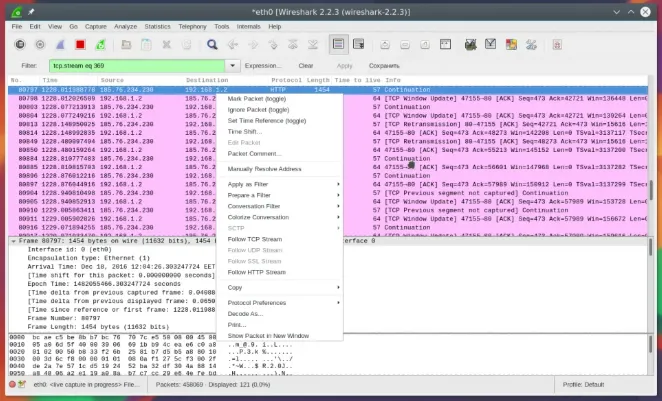Screen dimensions: 662x401
Task: Open preferences tools icon
Action: [531, 44]
